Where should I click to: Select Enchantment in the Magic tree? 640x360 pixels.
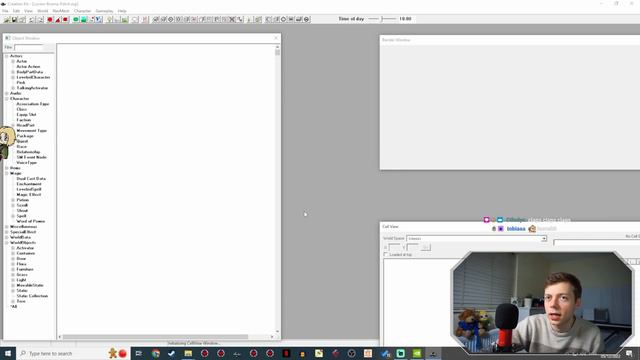(29, 184)
